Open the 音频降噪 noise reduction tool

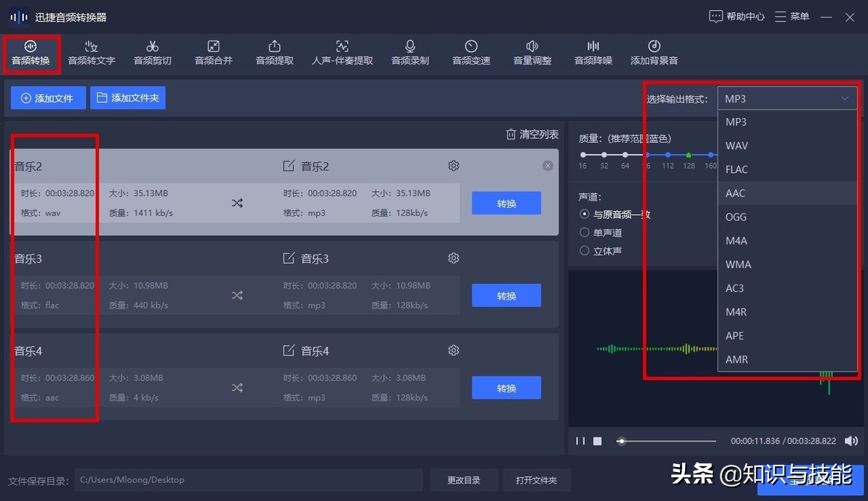[593, 53]
